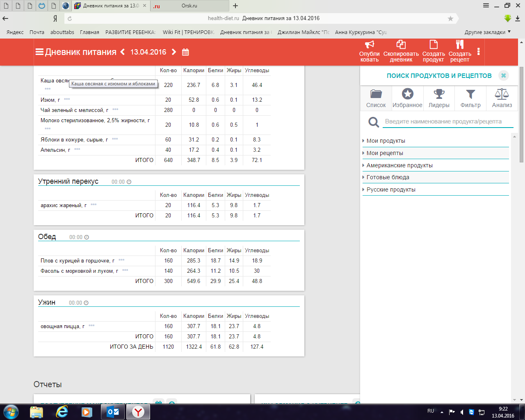Open the Анализ scales tab

coord(502,98)
